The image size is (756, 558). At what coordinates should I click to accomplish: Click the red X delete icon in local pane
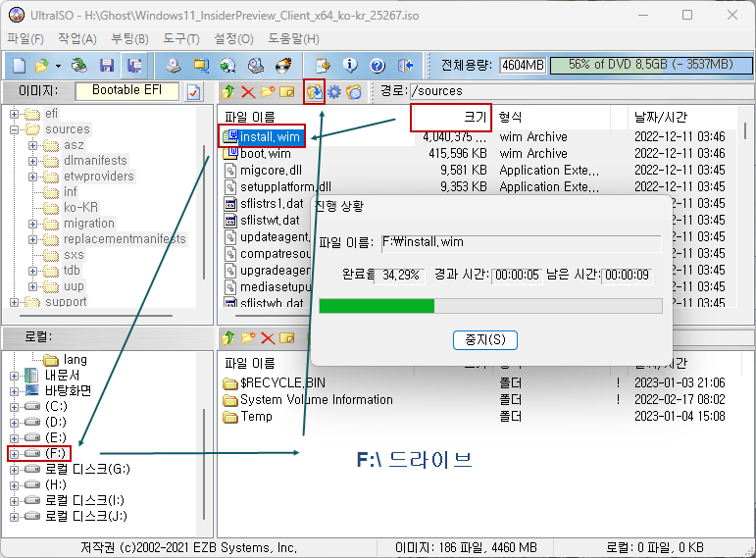tap(268, 338)
